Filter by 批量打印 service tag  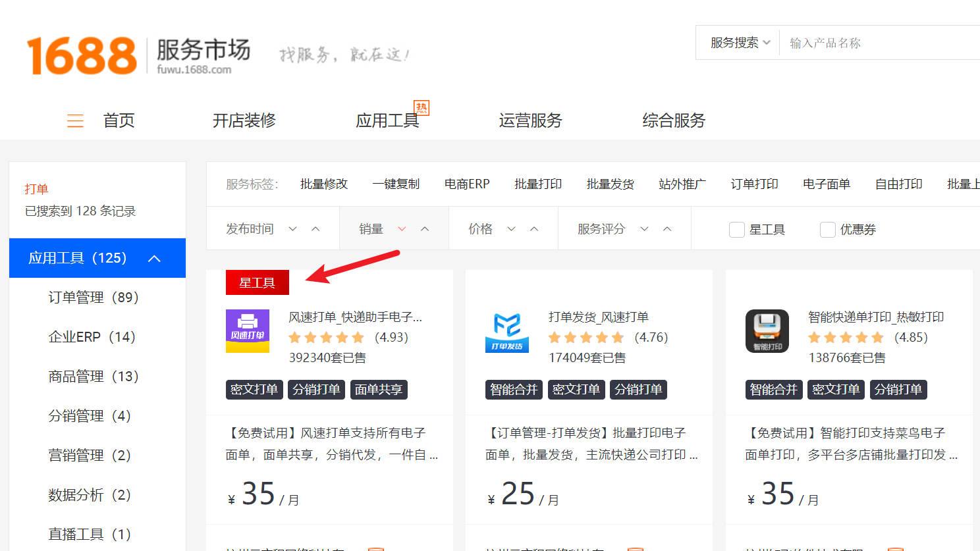tap(538, 184)
